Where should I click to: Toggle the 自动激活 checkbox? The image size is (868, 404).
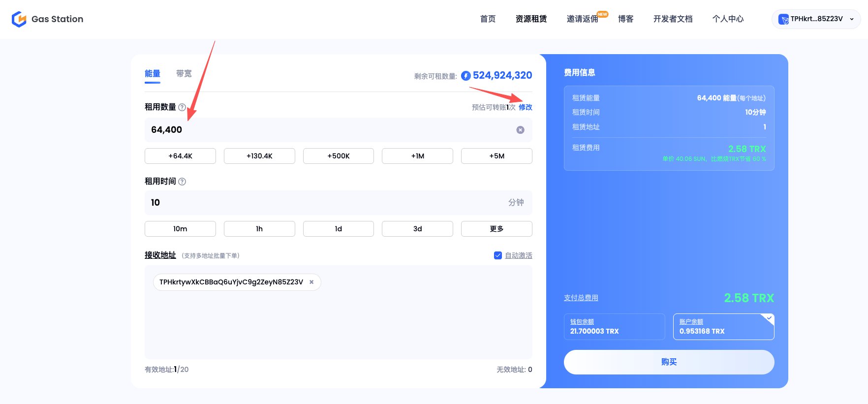point(498,255)
